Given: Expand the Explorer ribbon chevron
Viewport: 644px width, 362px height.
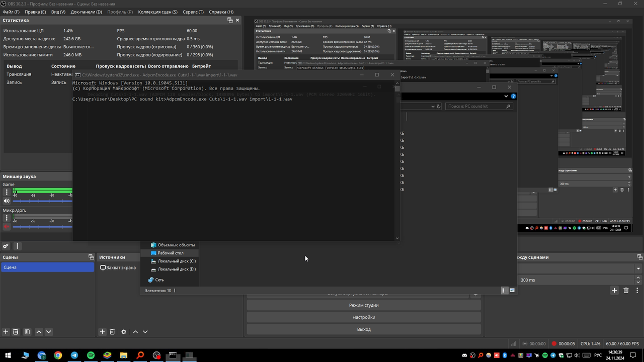Looking at the screenshot, I should click(506, 96).
